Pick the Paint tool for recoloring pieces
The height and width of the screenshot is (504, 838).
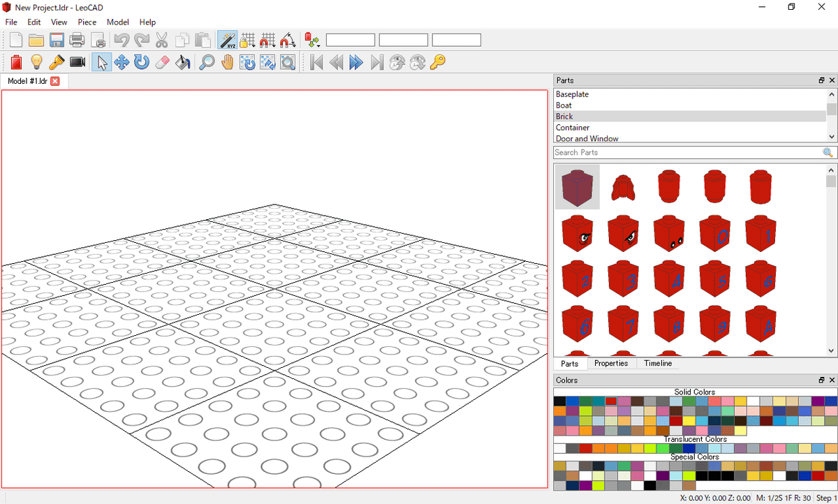pyautogui.click(x=182, y=62)
